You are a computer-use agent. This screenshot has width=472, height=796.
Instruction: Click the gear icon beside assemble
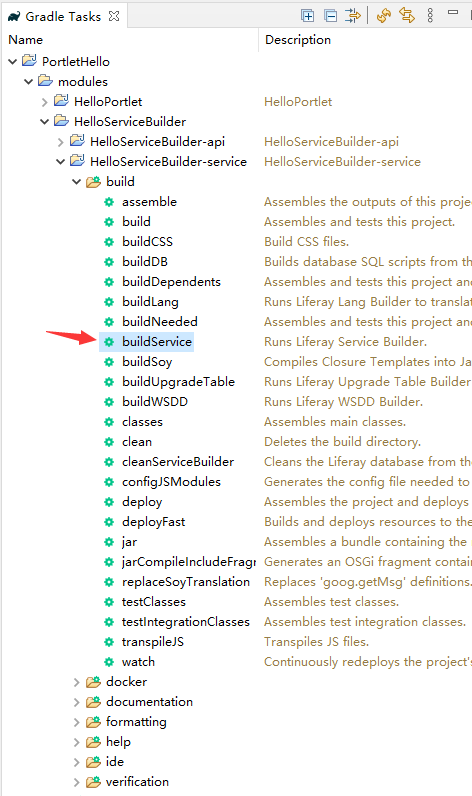click(x=109, y=202)
